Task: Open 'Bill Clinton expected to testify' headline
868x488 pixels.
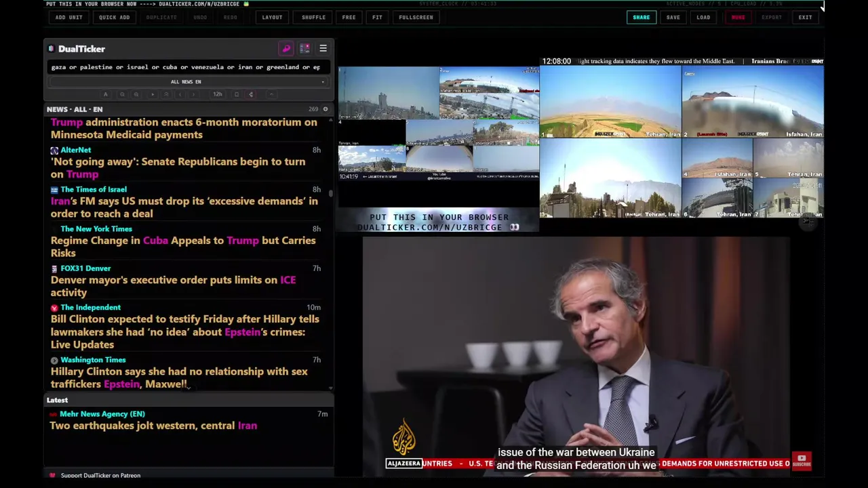Action: click(x=184, y=331)
